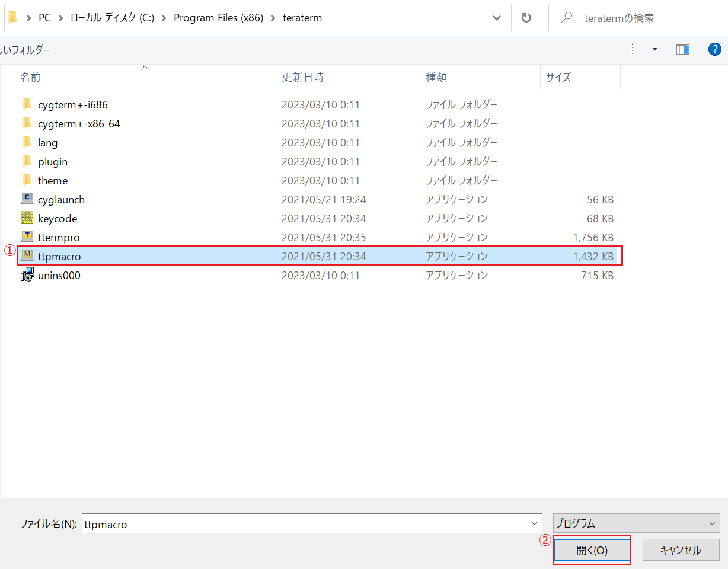
Task: Click the 開く(O) button
Action: click(x=592, y=550)
